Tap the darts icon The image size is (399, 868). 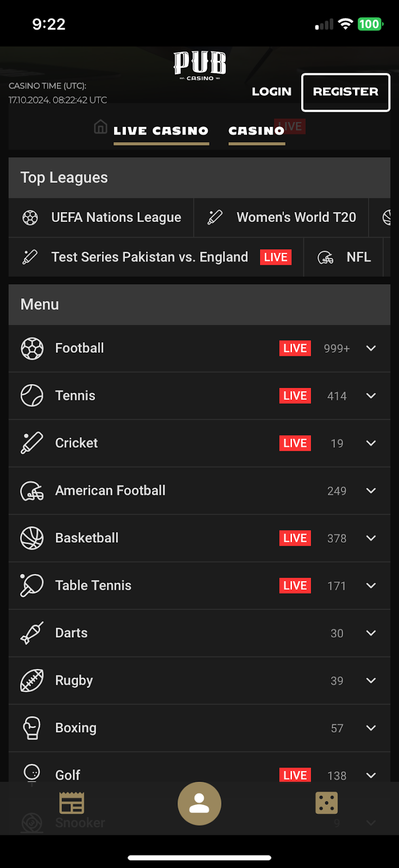click(x=32, y=633)
